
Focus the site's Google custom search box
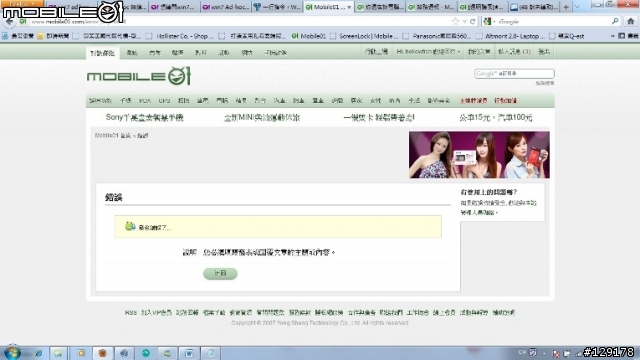click(514, 73)
